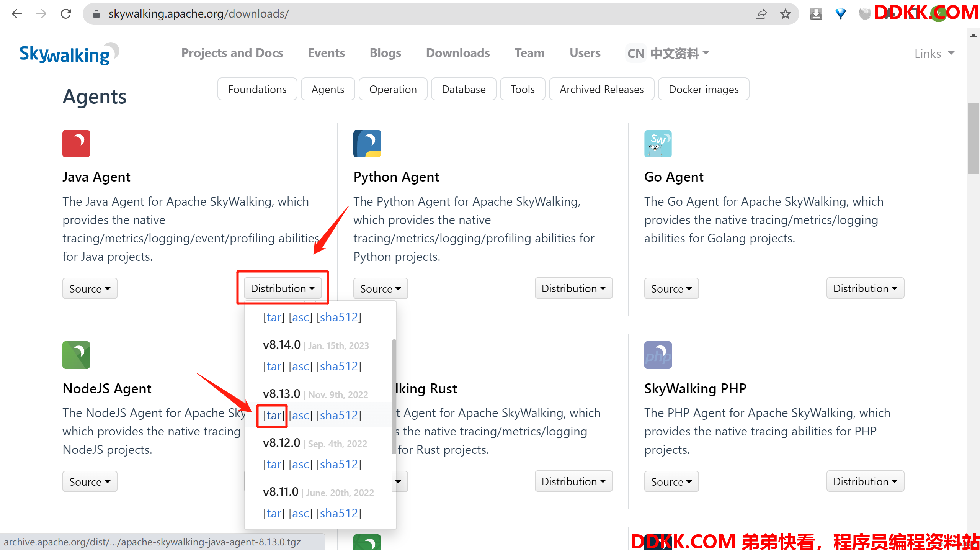
Task: Jump to the Agents section
Action: [328, 89]
